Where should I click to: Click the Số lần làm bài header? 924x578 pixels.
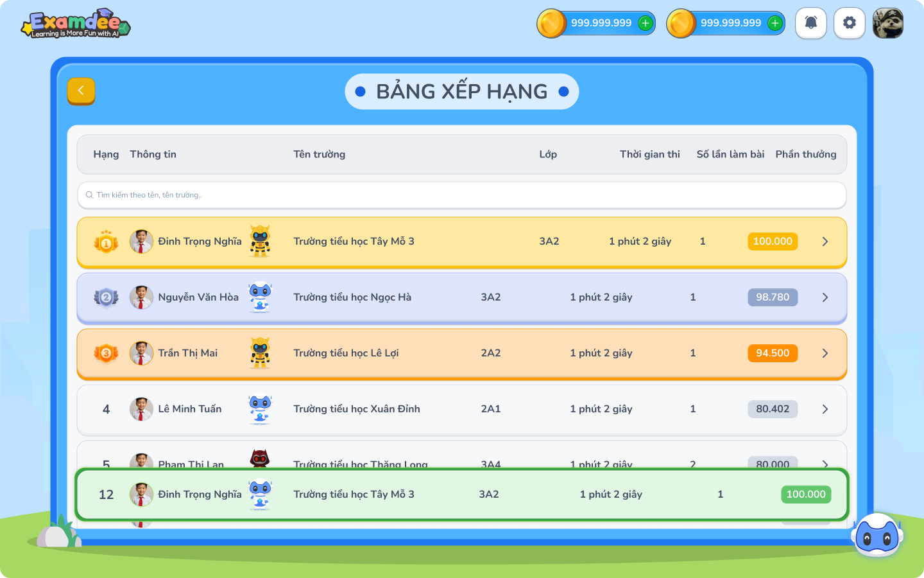[731, 155]
